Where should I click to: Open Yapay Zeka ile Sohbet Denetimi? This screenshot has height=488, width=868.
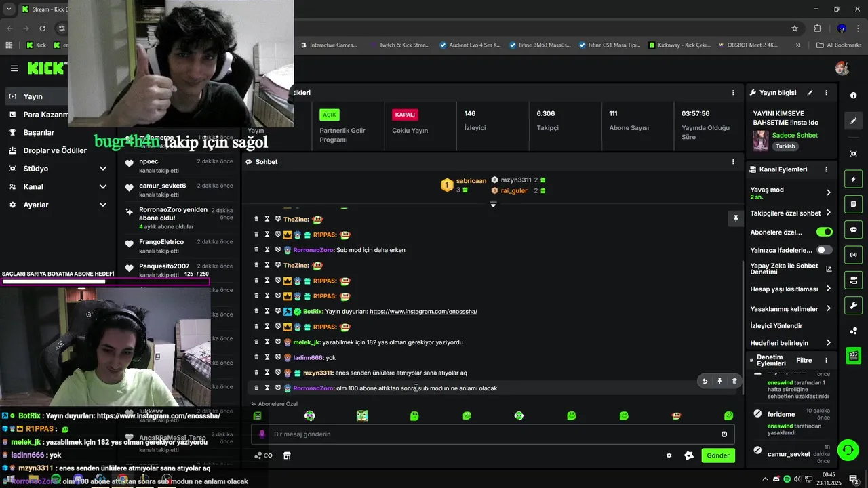pos(791,269)
